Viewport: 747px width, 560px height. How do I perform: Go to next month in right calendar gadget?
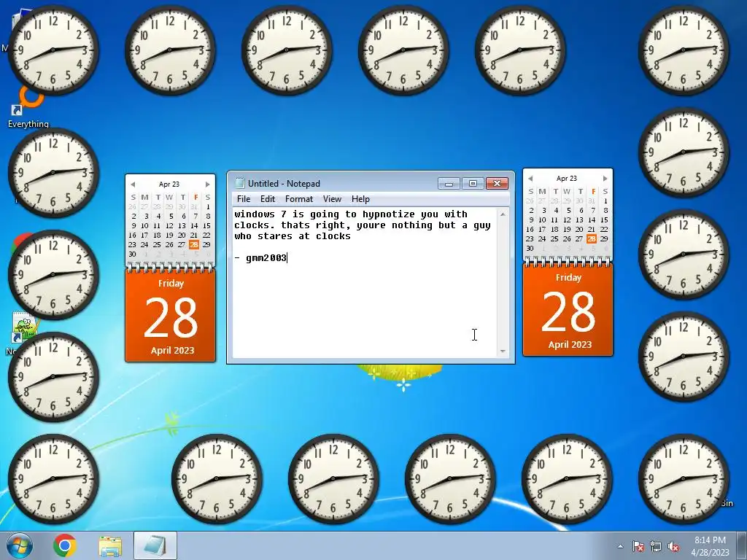click(605, 179)
